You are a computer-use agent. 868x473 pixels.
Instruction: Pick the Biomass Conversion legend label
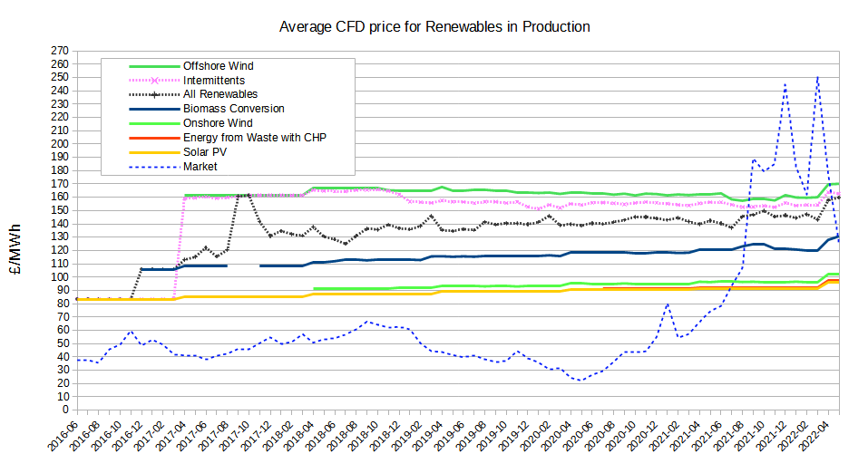click(x=233, y=109)
